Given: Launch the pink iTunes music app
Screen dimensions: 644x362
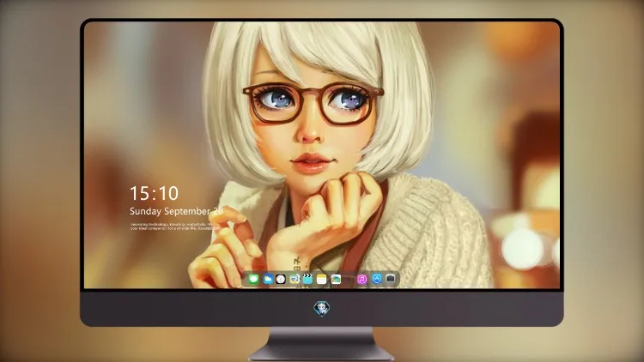Looking at the screenshot, I should click(361, 279).
